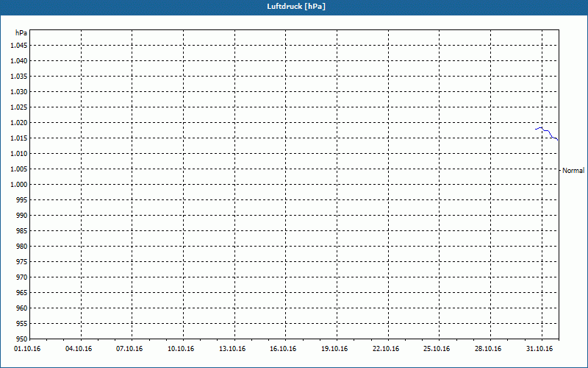
Task: Select the 1.045 y-axis value
Action: tap(19, 46)
